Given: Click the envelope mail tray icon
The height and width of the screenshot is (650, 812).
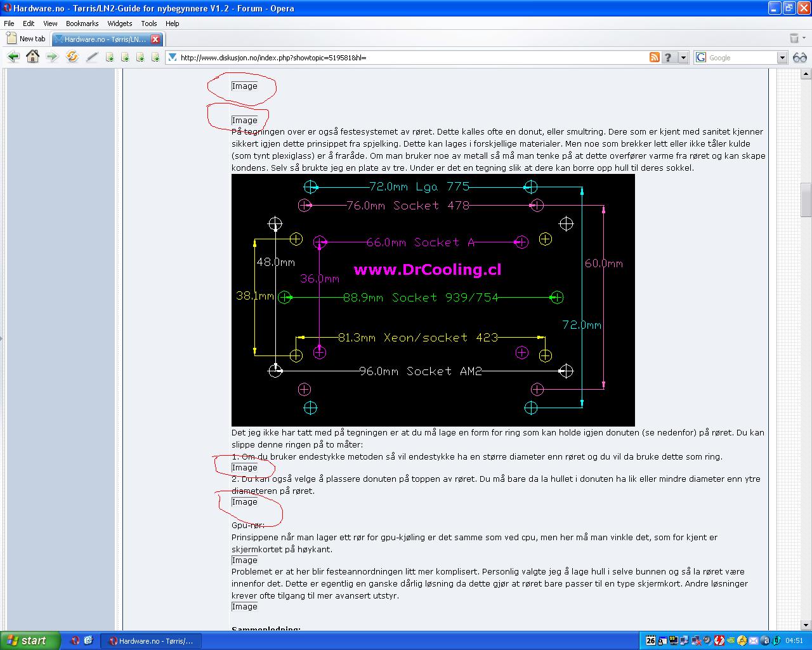Looking at the screenshot, I should (x=754, y=641).
